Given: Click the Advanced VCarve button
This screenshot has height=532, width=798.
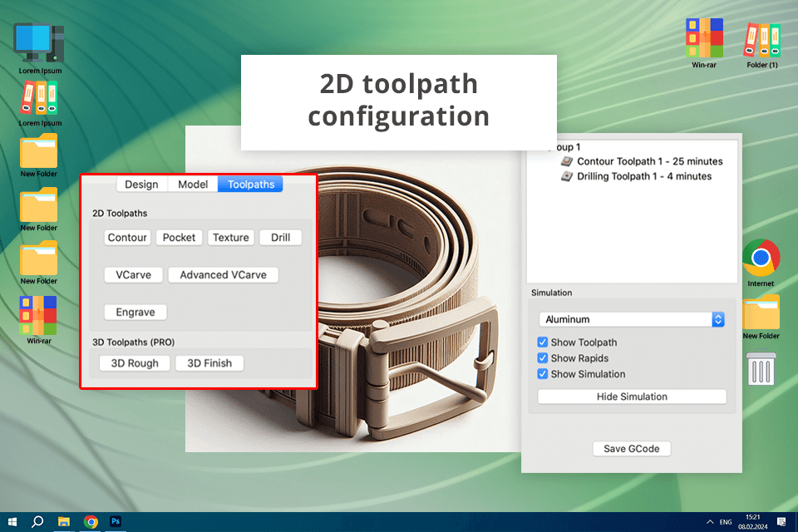Looking at the screenshot, I should click(x=223, y=275).
